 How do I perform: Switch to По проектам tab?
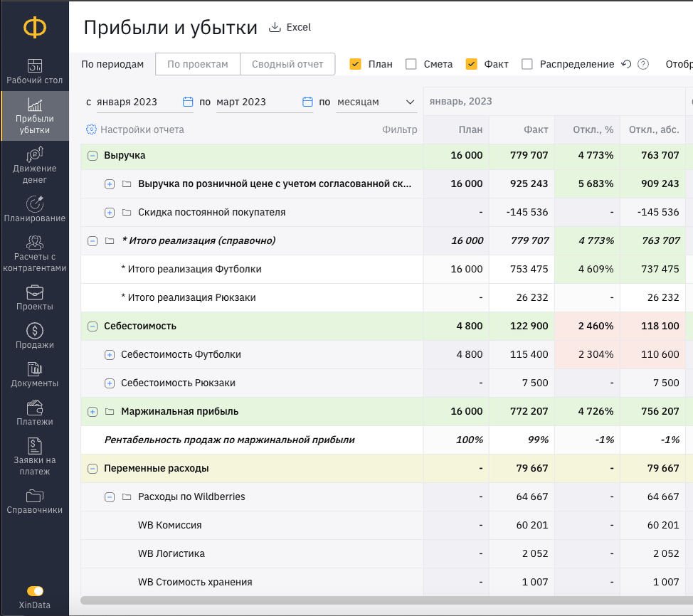pos(198,64)
